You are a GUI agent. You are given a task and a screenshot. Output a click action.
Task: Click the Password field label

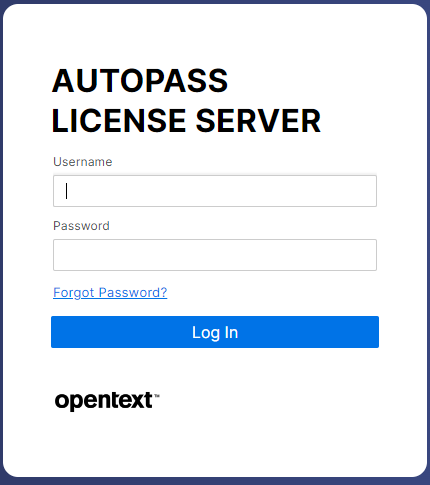(81, 226)
